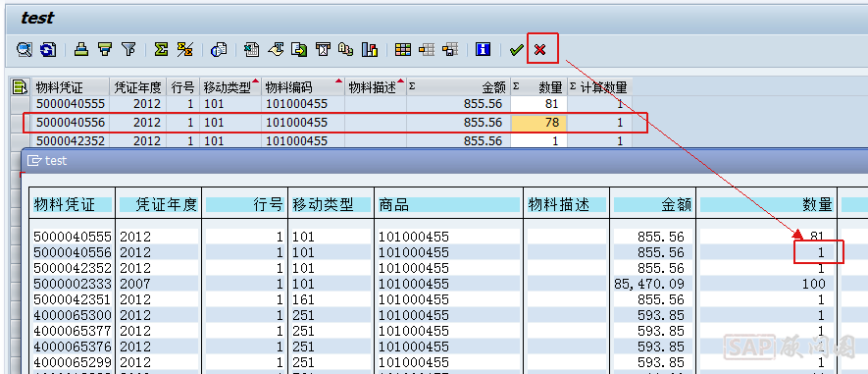Click movement type 161 in popup
The width and height of the screenshot is (868, 374).
[x=303, y=299]
